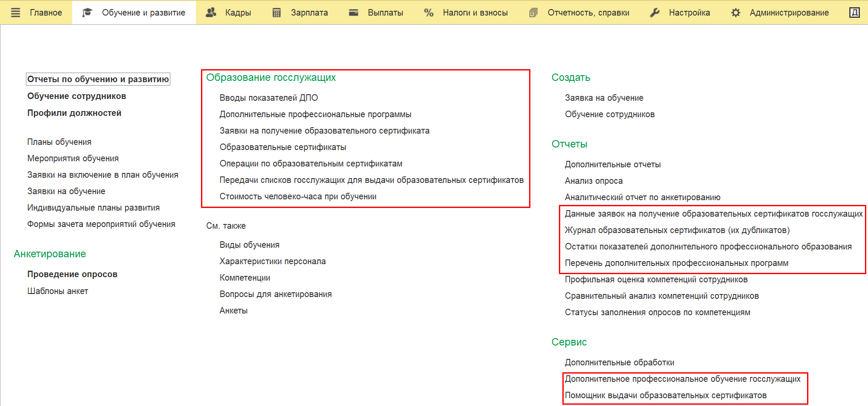Open Журнал образовательных сертификатов (их дубликатов)
Screen dimensions: 868x406
[x=677, y=230]
